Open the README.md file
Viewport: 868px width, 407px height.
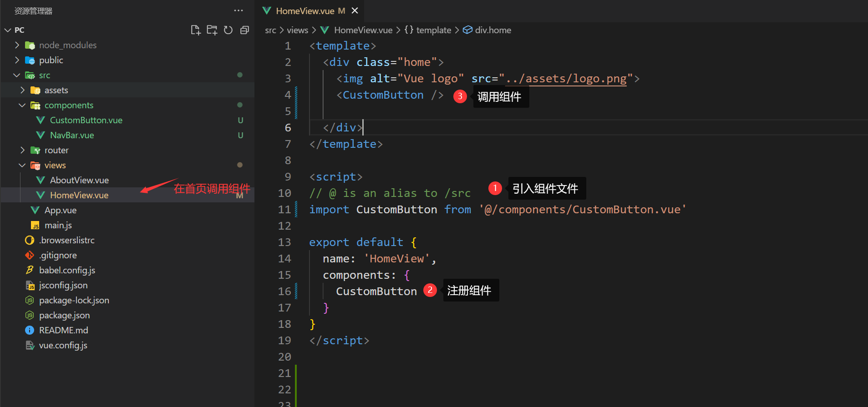(63, 330)
